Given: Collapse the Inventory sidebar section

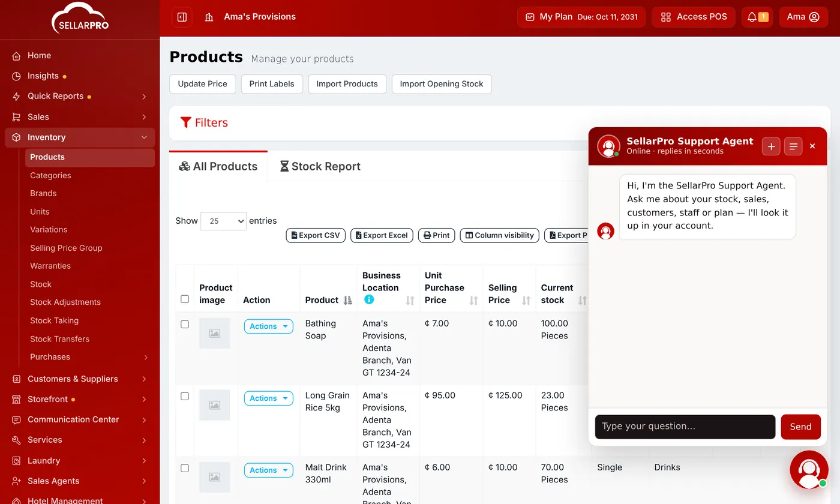Looking at the screenshot, I should click(x=80, y=137).
